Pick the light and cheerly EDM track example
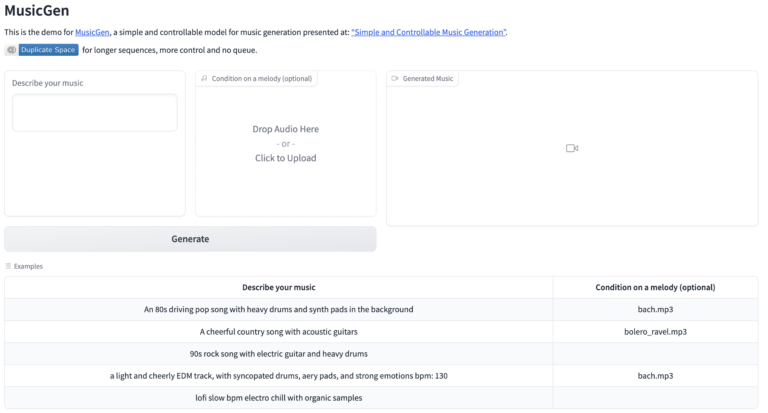 278,376
